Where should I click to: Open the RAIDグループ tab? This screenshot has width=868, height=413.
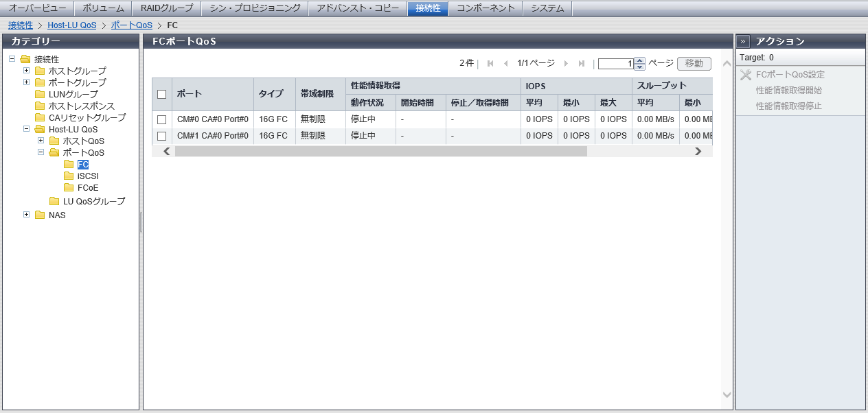click(167, 8)
